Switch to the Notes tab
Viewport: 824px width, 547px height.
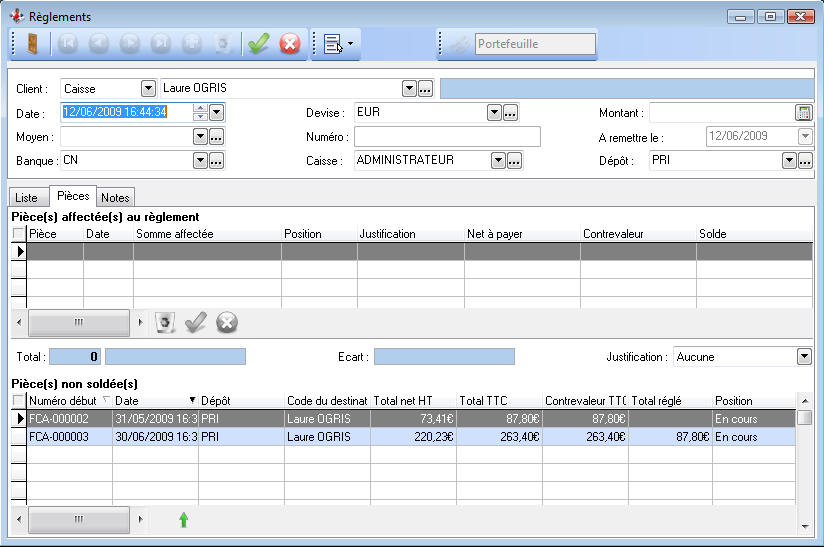pyautogui.click(x=115, y=198)
